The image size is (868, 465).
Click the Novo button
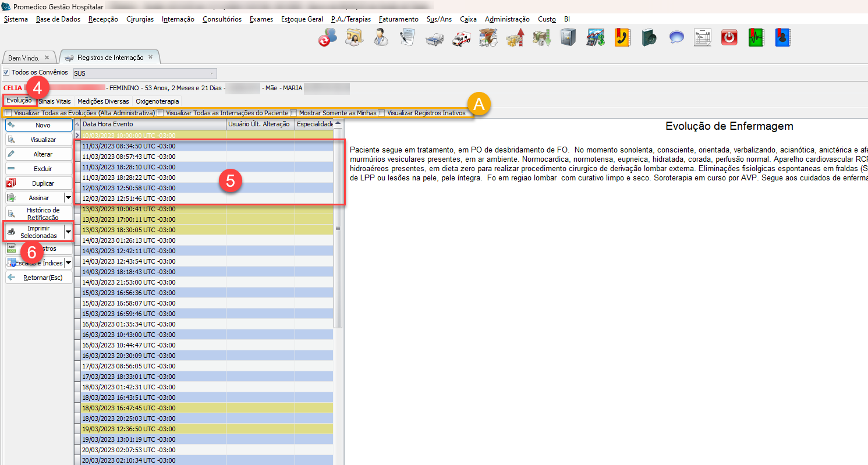pos(39,125)
